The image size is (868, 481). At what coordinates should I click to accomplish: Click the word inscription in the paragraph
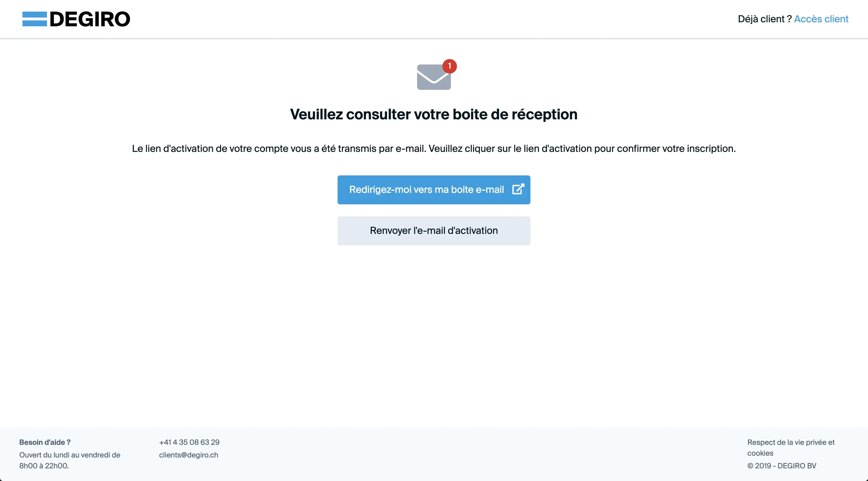pyautogui.click(x=711, y=149)
